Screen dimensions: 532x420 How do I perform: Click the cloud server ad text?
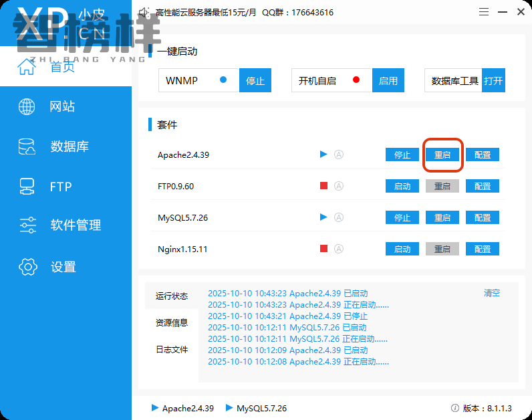(x=206, y=13)
